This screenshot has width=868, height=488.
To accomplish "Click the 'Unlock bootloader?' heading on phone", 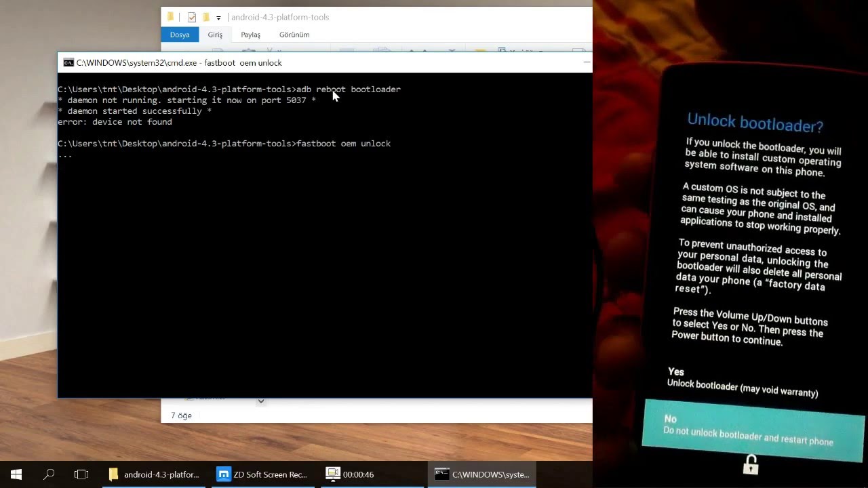I will [x=755, y=123].
